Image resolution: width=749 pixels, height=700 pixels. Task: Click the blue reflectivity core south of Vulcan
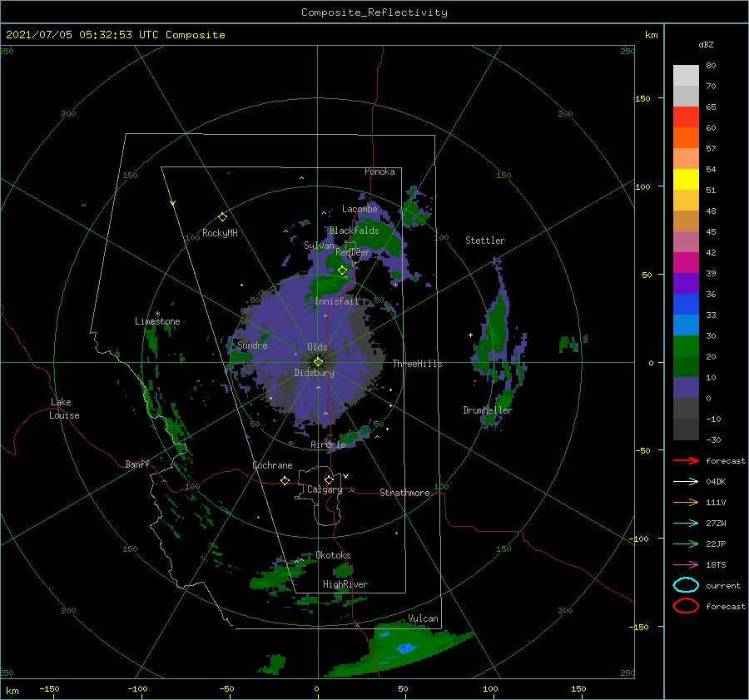(406, 648)
